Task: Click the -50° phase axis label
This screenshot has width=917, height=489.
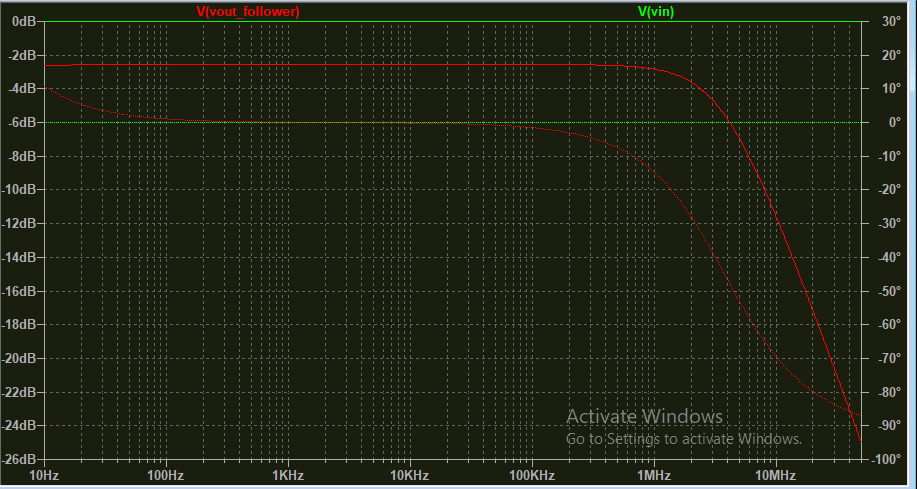Action: 888,291
